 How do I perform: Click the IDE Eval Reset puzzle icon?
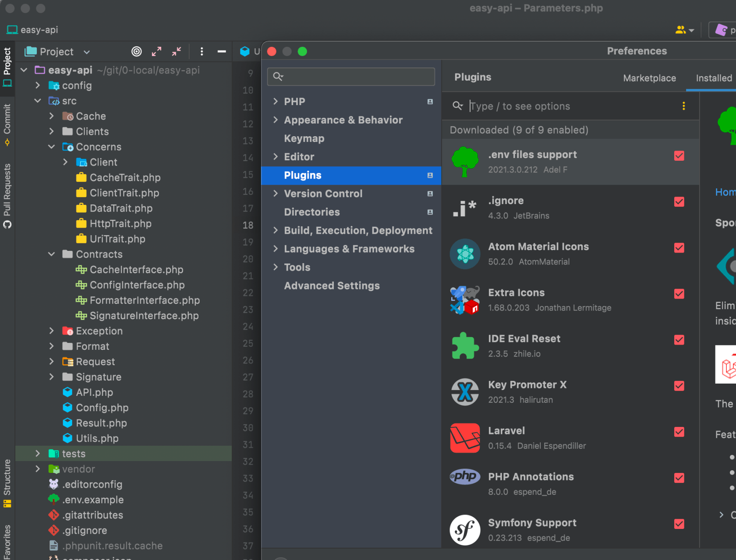click(x=465, y=346)
